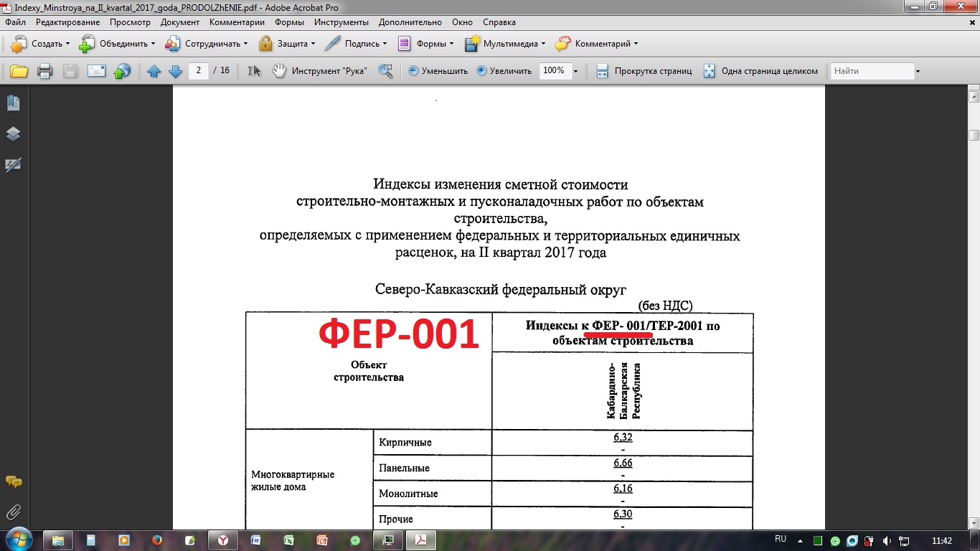Open the Редактирование menu
This screenshot has height=551, width=980.
(x=67, y=22)
